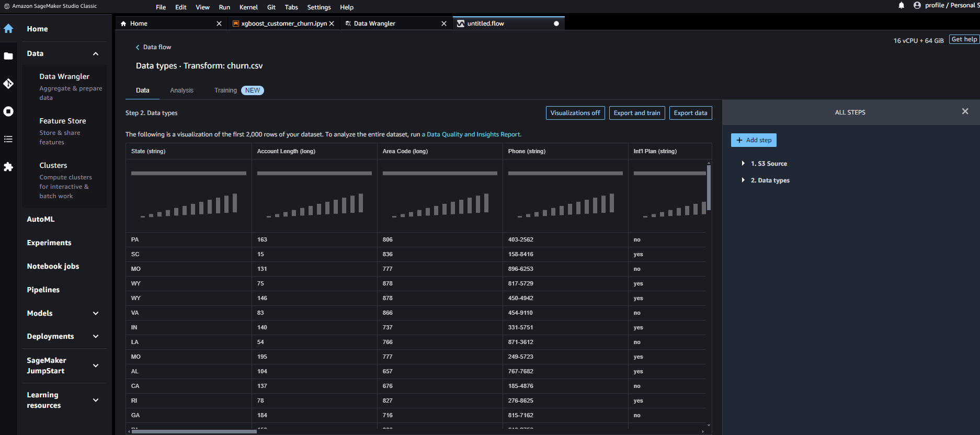Select the Data tab

(143, 90)
